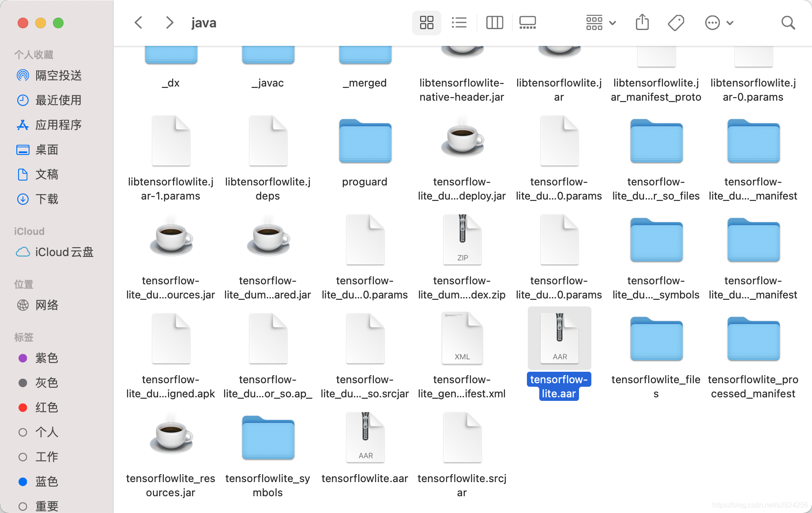
Task: Select tensorflow-lite_gen...ifest.xml XML file
Action: click(462, 339)
